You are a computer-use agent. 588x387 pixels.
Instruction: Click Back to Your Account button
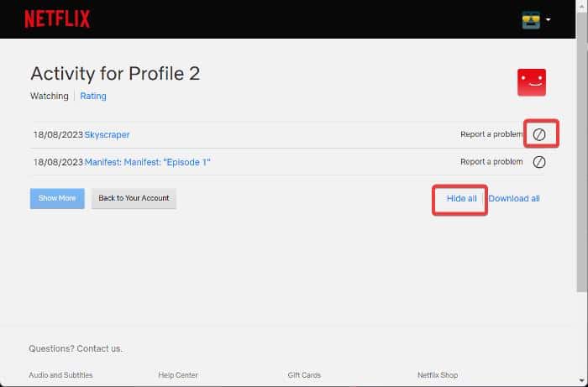point(134,198)
